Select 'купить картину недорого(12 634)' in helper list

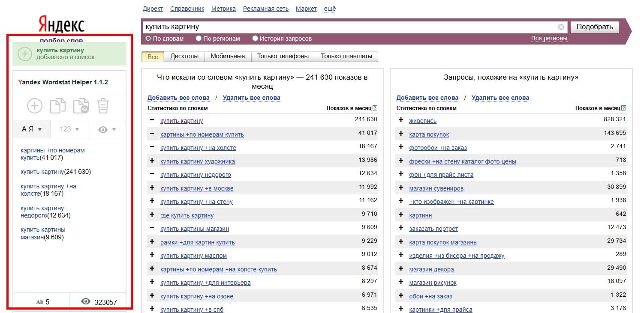pos(45,212)
